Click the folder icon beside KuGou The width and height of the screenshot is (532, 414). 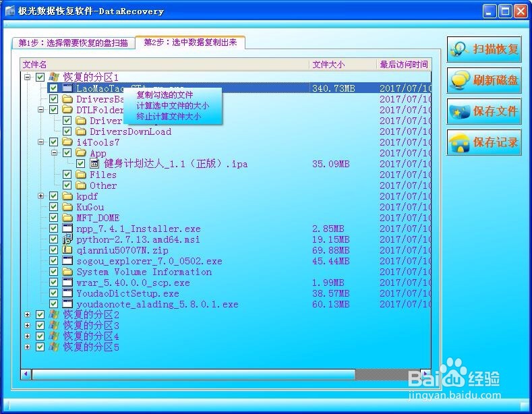point(67,207)
